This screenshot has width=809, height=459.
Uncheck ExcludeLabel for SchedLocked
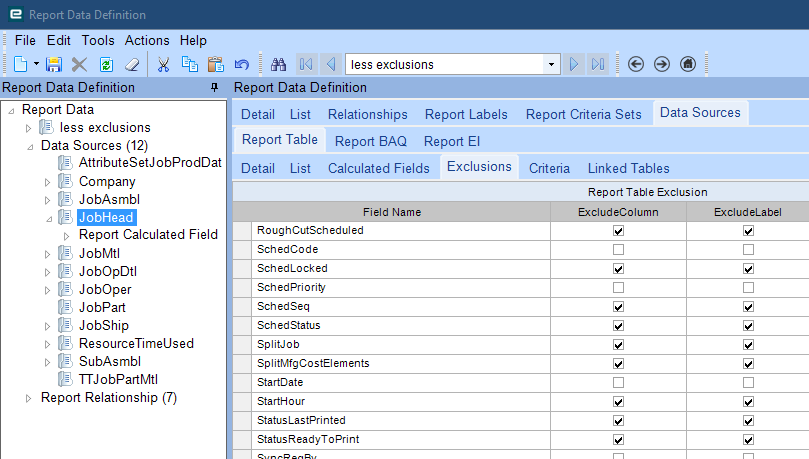(748, 269)
